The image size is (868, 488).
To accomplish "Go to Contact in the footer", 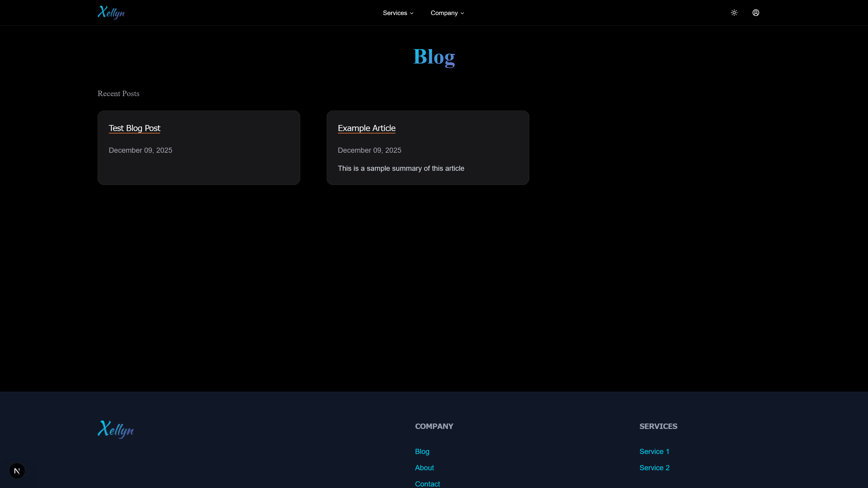I will [427, 483].
